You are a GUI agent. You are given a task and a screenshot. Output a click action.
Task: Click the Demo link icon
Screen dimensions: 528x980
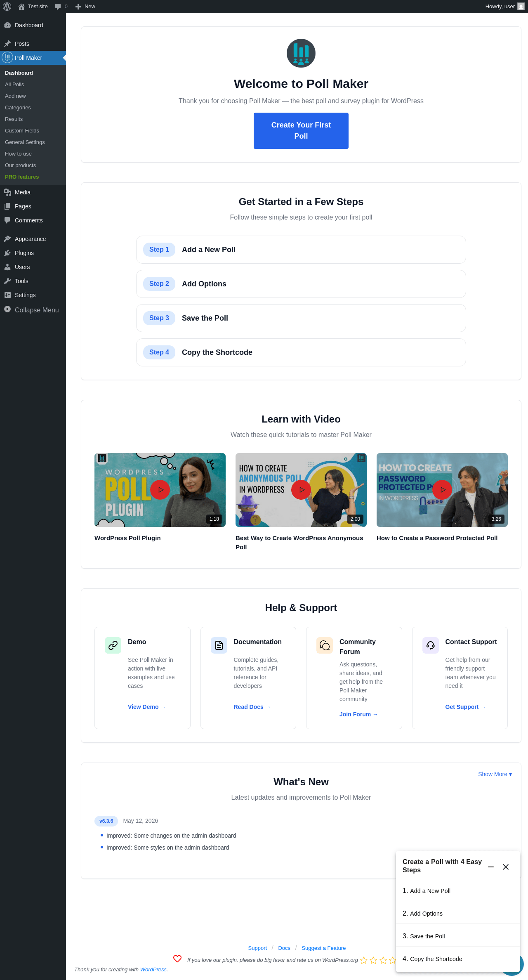(x=113, y=645)
